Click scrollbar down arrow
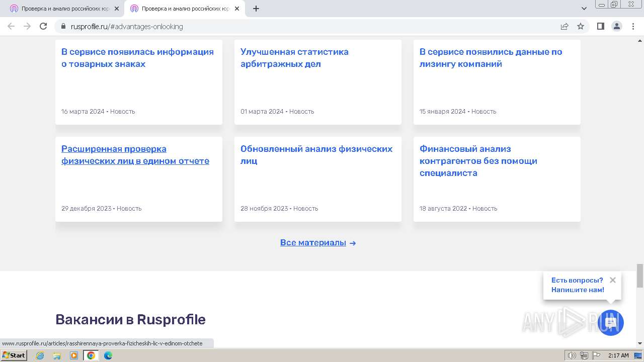The image size is (644, 362). point(640,343)
